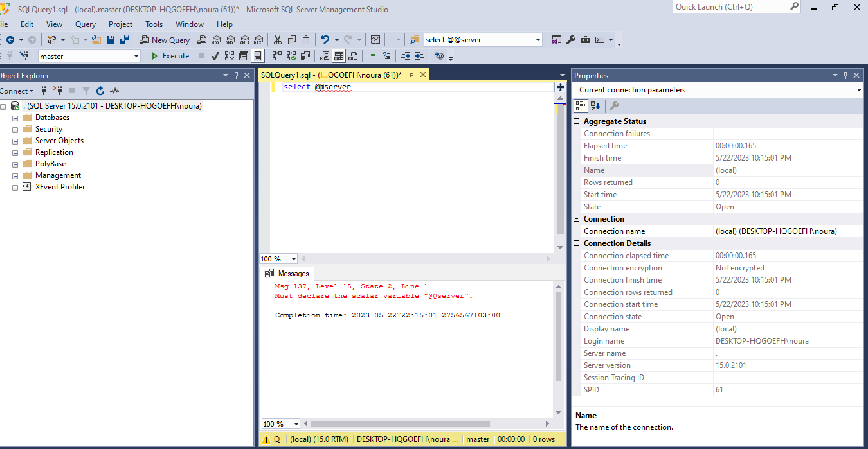868x449 pixels.
Task: Click the Parse checkmark icon
Action: click(x=215, y=56)
